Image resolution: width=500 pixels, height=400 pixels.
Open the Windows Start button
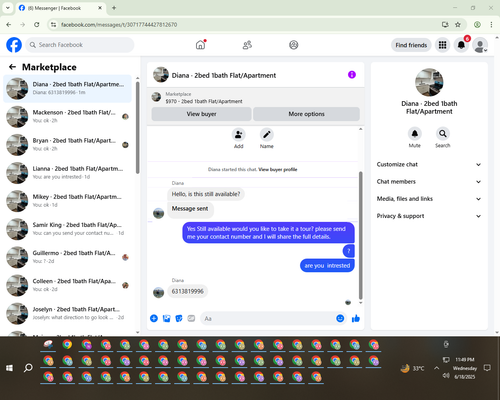pos(9,368)
